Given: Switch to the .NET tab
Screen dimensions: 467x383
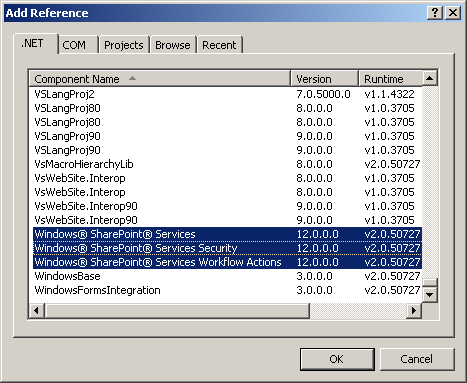Looking at the screenshot, I should click(36, 44).
